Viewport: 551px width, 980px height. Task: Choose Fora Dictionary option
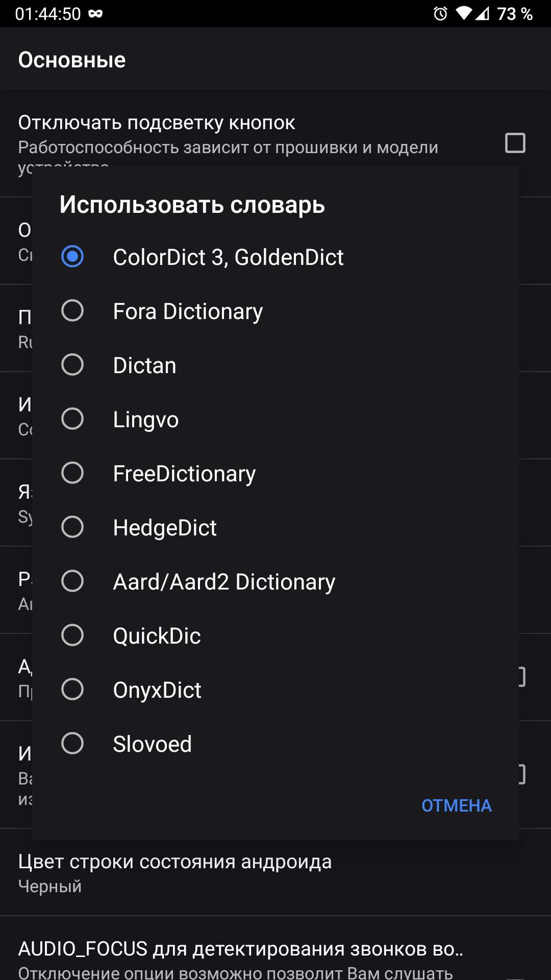(x=72, y=311)
